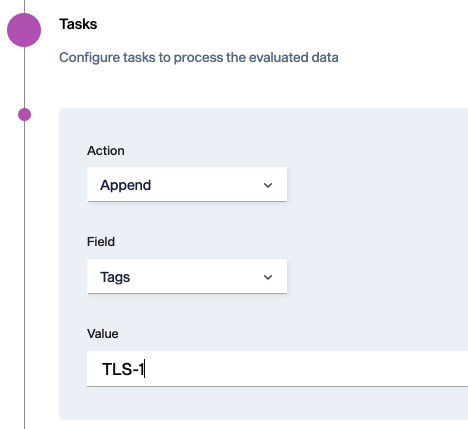Click the Tasks section heading
Screen dimensions: 468x429
click(78, 24)
